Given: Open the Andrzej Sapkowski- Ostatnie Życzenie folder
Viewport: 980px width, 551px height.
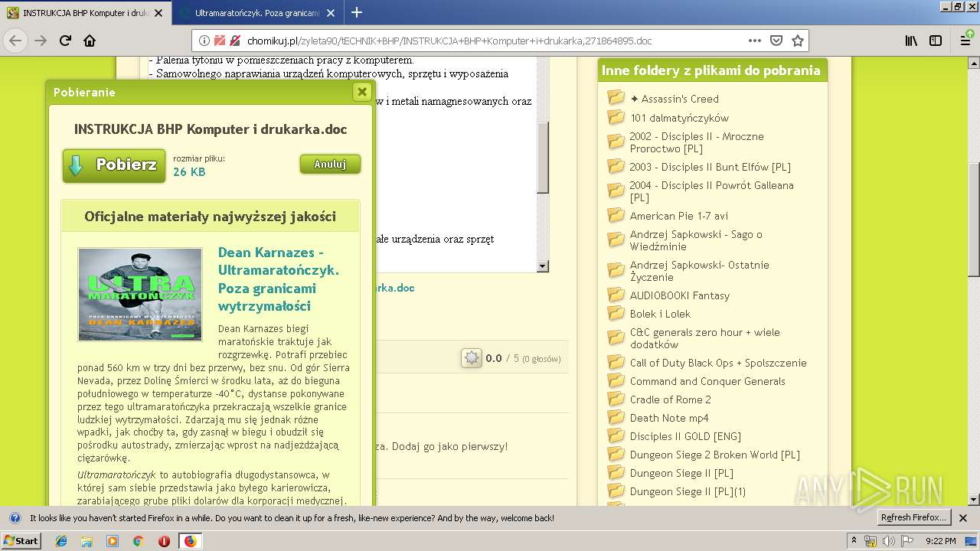Looking at the screenshot, I should pyautogui.click(x=699, y=271).
